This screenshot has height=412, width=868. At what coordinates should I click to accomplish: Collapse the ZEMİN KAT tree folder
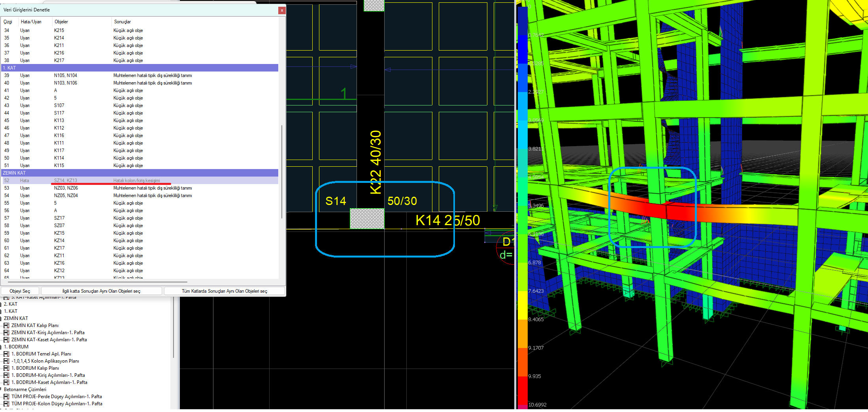point(1,318)
